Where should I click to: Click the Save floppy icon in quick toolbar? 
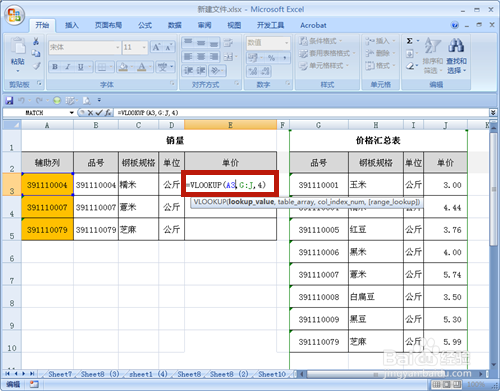(9, 100)
